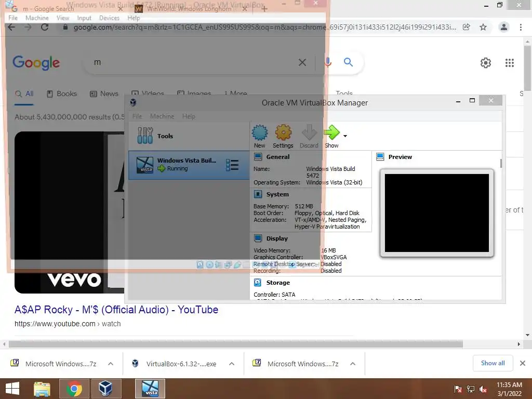532x399 pixels.
Task: Open the General section header
Action: 277,157
